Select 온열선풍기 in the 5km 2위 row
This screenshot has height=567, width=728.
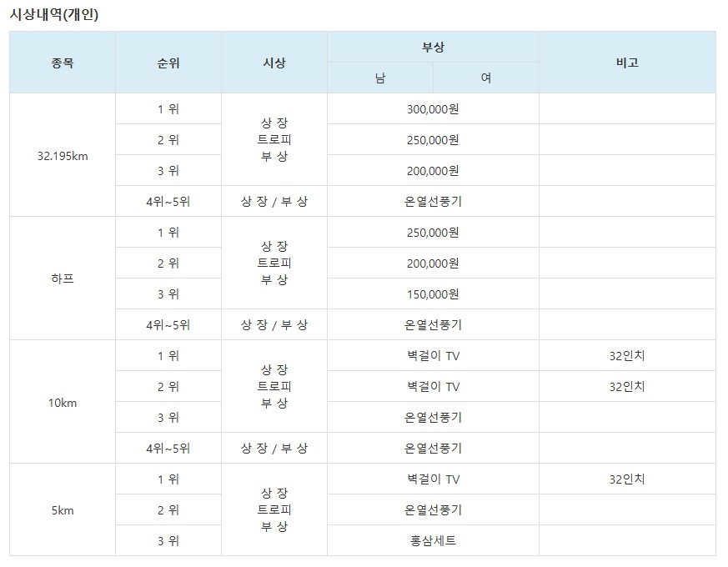click(x=433, y=509)
